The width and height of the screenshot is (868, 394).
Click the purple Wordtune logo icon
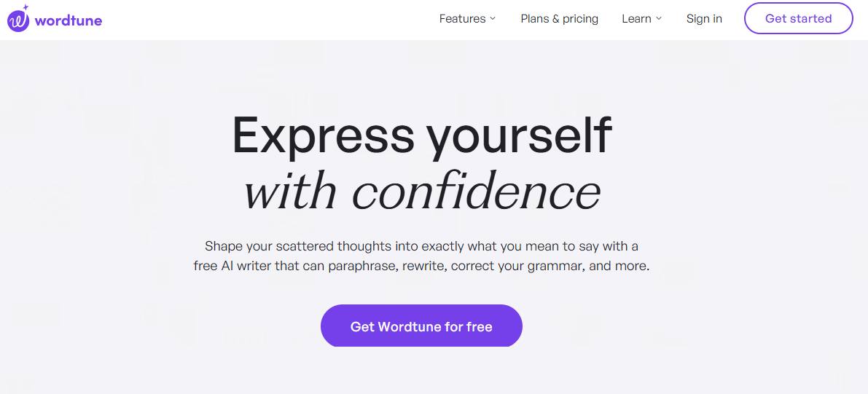(17, 20)
